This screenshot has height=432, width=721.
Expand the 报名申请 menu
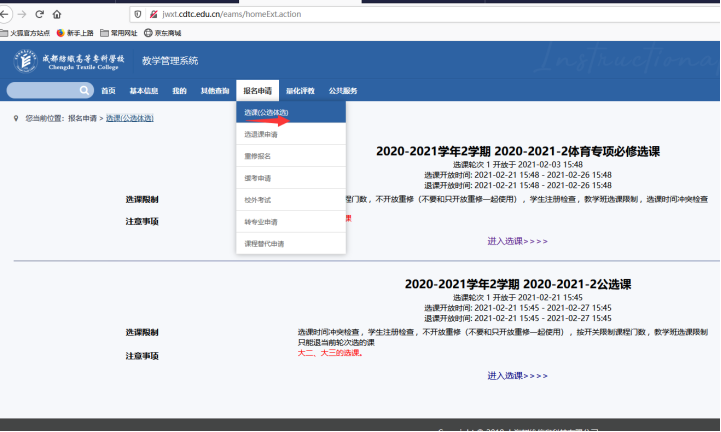click(x=257, y=91)
